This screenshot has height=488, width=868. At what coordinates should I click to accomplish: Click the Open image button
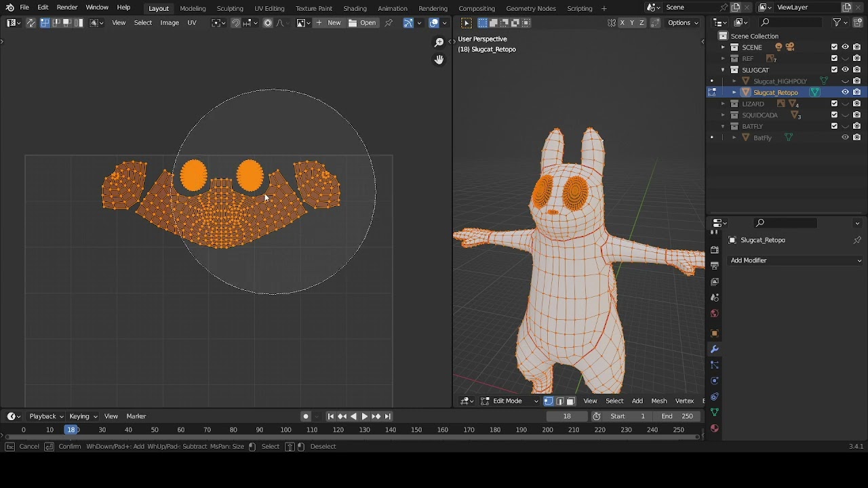pyautogui.click(x=363, y=22)
